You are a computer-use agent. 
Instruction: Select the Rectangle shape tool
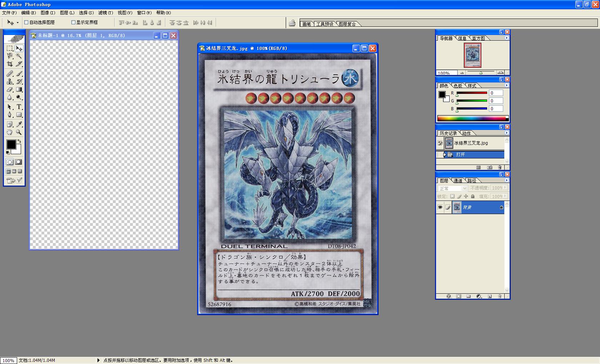[x=19, y=115]
